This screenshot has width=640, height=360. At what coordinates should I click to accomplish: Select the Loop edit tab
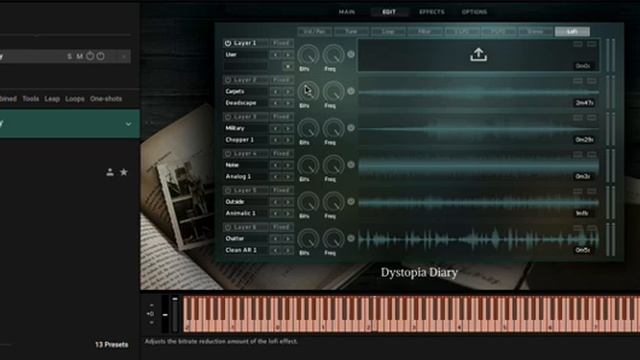pos(388,31)
